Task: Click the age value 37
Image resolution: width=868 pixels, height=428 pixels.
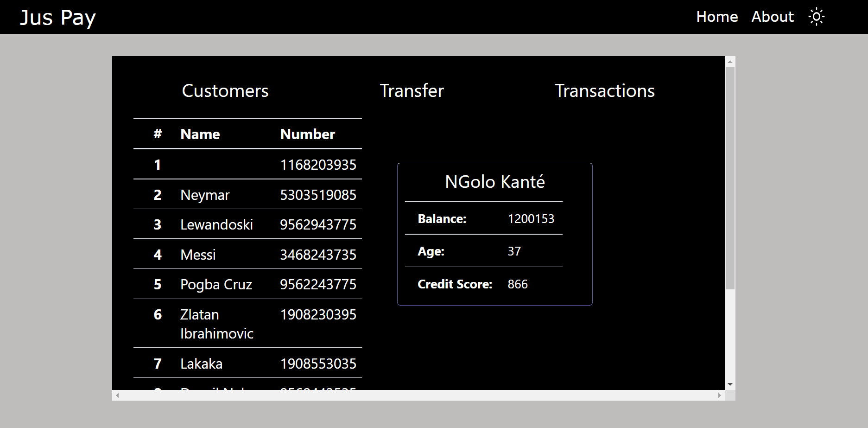Action: [514, 251]
